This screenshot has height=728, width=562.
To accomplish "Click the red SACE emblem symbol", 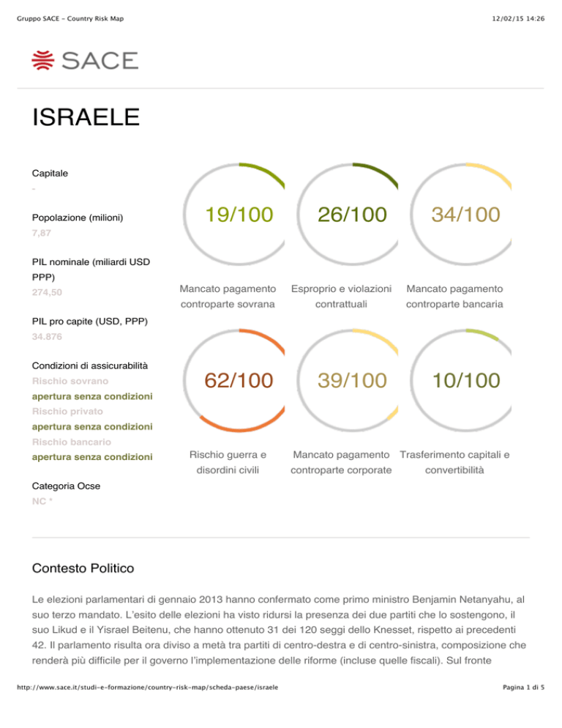I will coord(43,60).
